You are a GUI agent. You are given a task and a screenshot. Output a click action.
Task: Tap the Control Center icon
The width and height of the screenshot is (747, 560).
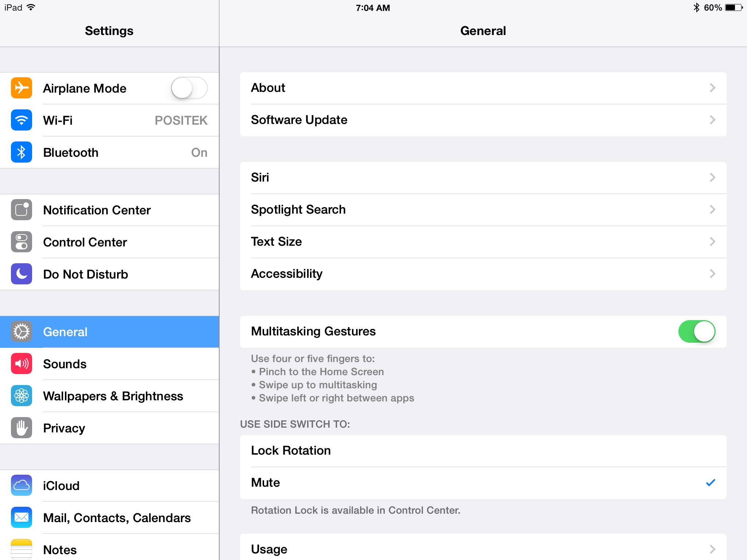22,242
